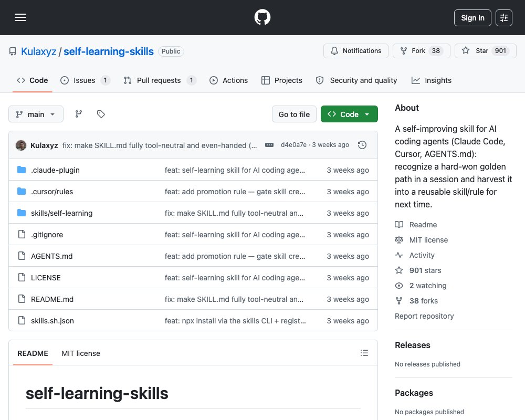Select the MIT license tab

pyautogui.click(x=81, y=353)
